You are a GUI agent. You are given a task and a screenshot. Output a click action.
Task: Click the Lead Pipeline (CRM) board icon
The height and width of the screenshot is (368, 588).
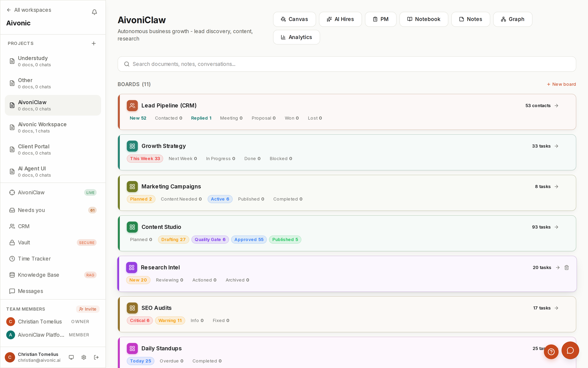[132, 106]
